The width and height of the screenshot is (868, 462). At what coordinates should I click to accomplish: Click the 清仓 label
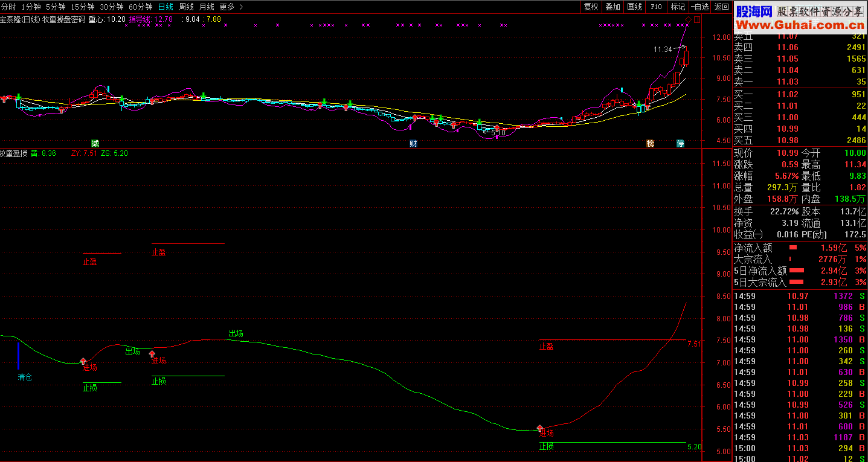[25, 377]
